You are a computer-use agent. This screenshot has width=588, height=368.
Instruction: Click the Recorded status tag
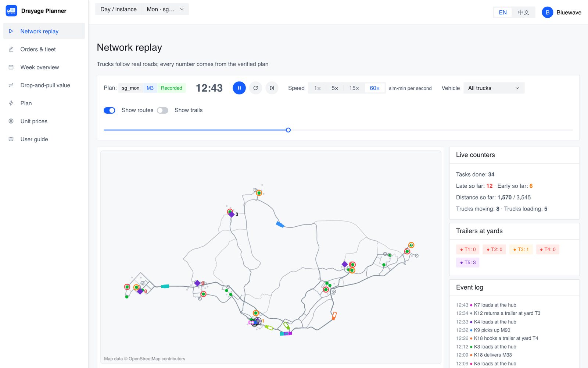tap(171, 88)
